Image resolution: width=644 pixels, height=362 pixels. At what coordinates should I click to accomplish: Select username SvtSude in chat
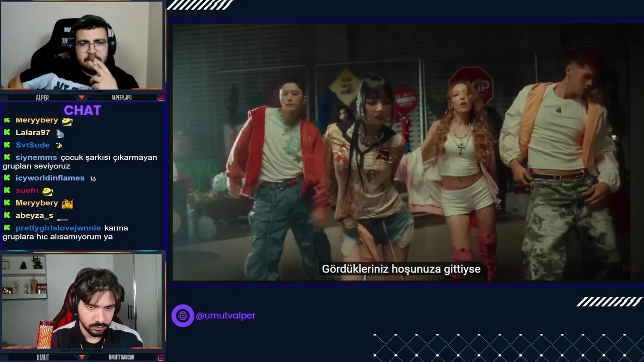(x=33, y=145)
